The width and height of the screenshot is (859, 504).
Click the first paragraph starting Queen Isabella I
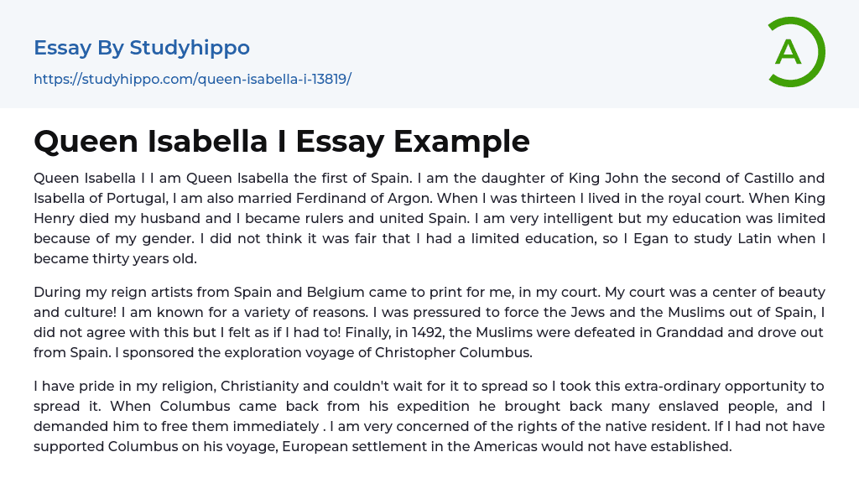click(x=429, y=218)
